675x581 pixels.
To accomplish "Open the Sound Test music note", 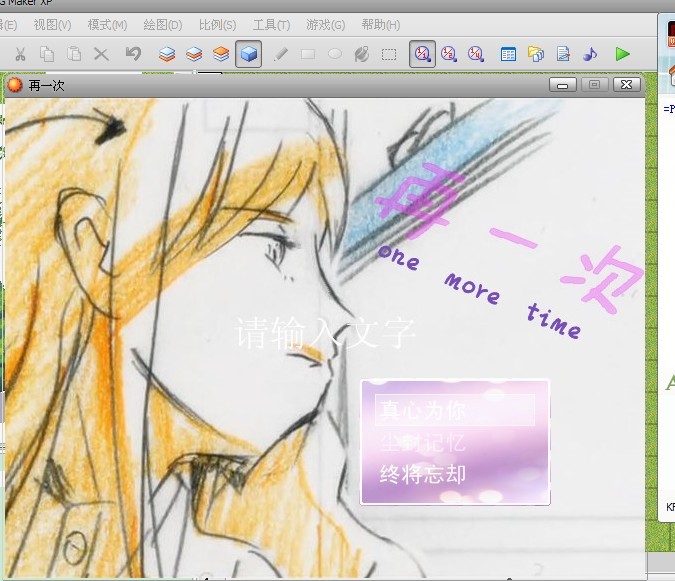I will (590, 54).
